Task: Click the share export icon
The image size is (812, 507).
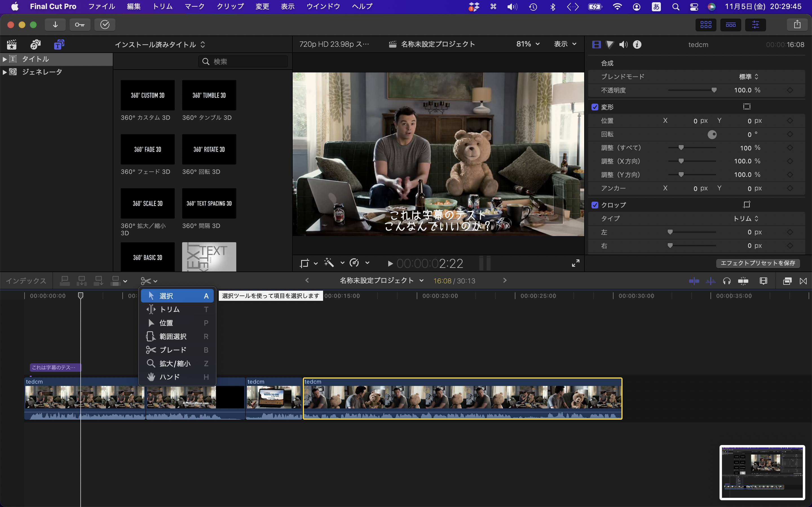Action: pyautogui.click(x=797, y=25)
